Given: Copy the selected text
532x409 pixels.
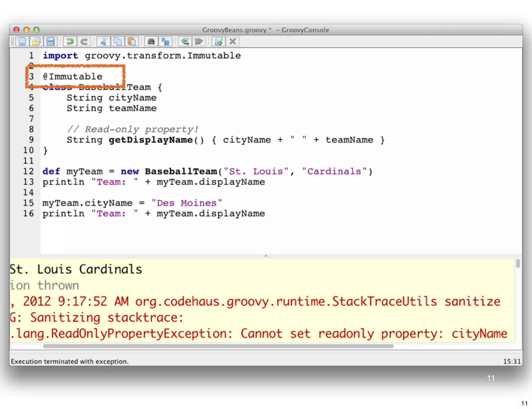Looking at the screenshot, I should pyautogui.click(x=118, y=42).
